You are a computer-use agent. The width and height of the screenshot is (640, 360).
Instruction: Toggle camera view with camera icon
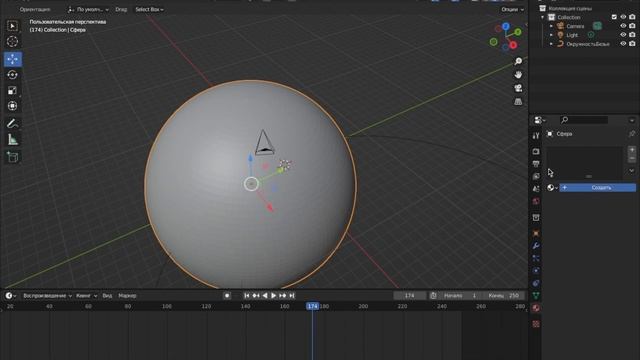(518, 88)
